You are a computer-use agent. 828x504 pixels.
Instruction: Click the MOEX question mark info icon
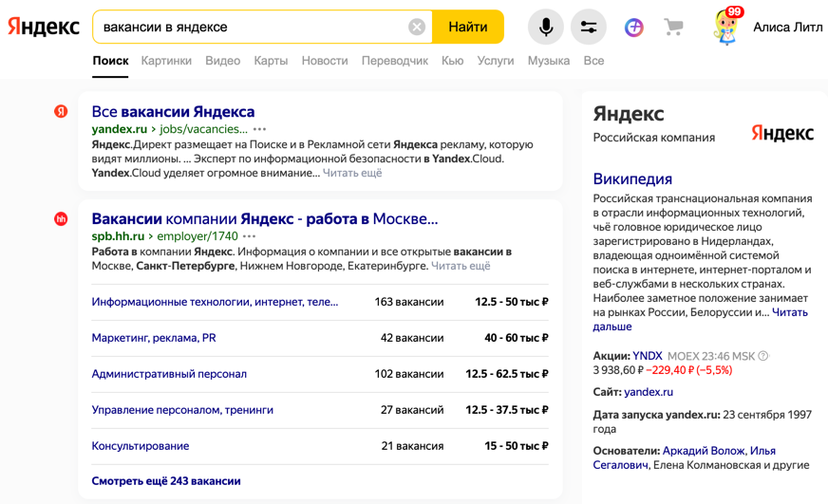pyautogui.click(x=763, y=357)
